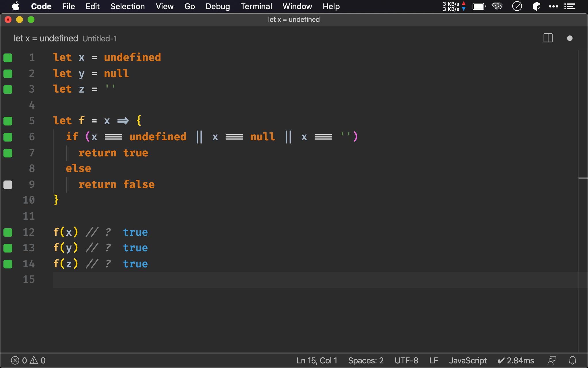
Task: Open the Terminal menu
Action: [256, 6]
